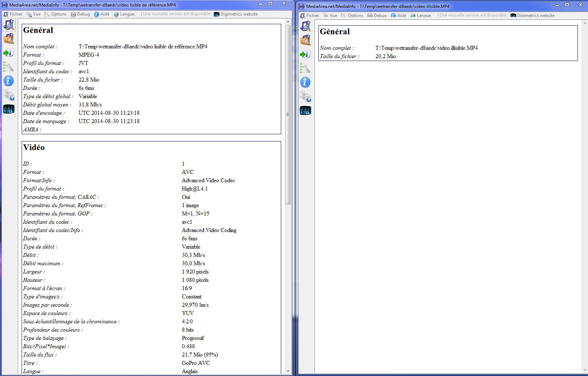
Task: Click Export icon in reference video window sidebar
Action: [x=9, y=53]
